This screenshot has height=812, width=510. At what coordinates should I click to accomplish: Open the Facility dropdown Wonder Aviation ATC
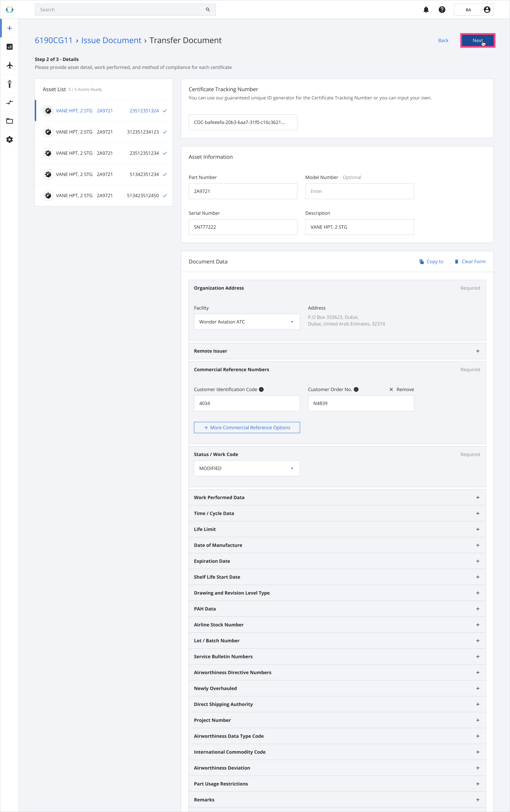pos(247,322)
